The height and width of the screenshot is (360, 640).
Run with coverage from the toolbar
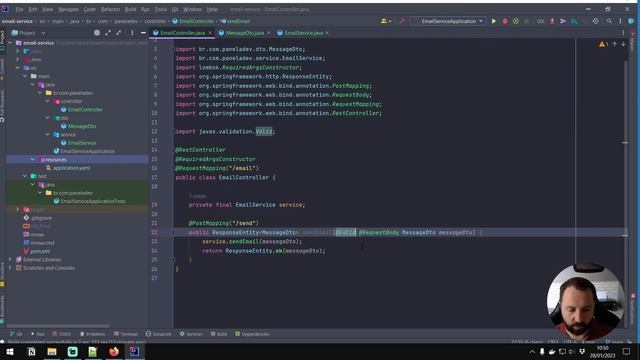[x=516, y=21]
